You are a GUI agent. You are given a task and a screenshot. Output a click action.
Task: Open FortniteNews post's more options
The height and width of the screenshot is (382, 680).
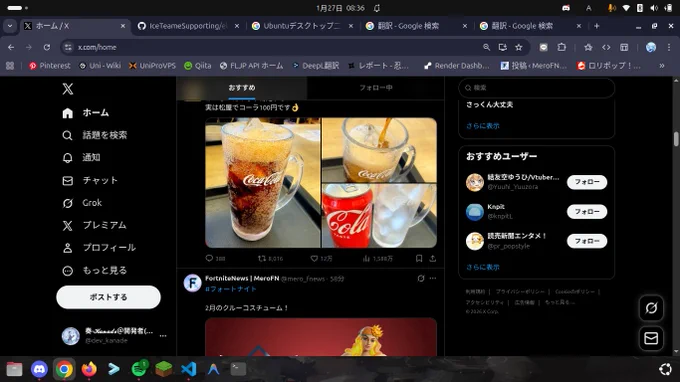coord(433,278)
